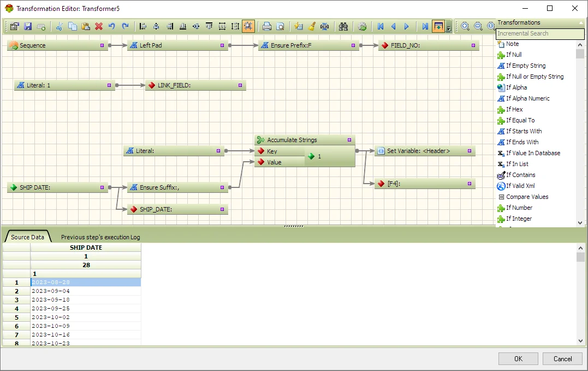Click the Undo arrow icon
The height and width of the screenshot is (371, 588).
[112, 26]
